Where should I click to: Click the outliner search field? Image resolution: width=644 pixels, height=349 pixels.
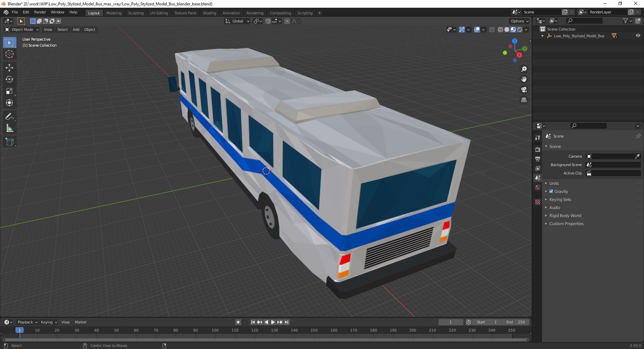point(584,21)
